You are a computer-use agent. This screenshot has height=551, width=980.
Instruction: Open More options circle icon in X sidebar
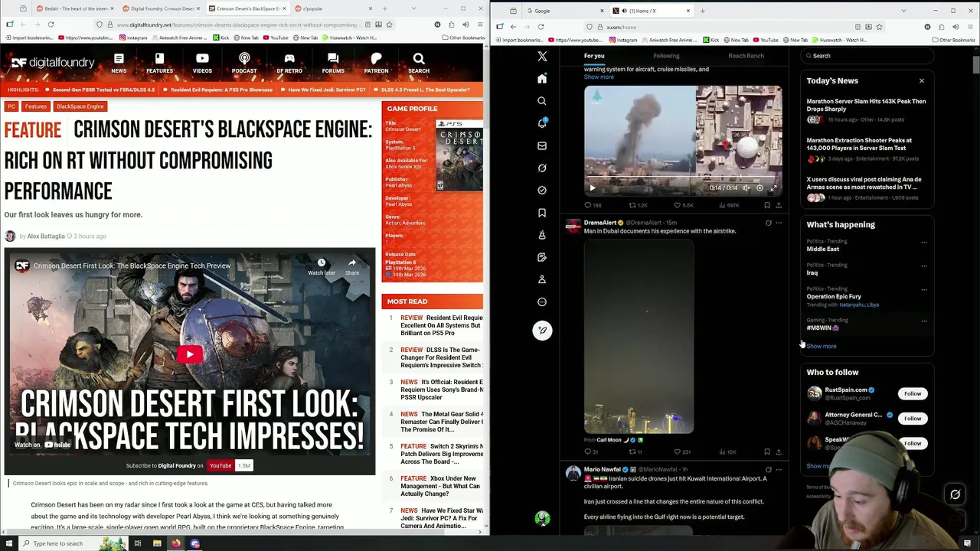(x=542, y=302)
